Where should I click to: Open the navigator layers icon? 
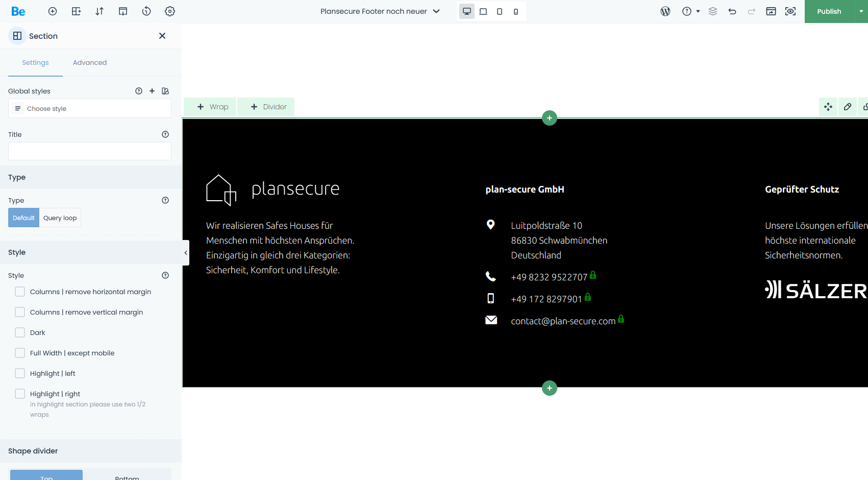[713, 11]
